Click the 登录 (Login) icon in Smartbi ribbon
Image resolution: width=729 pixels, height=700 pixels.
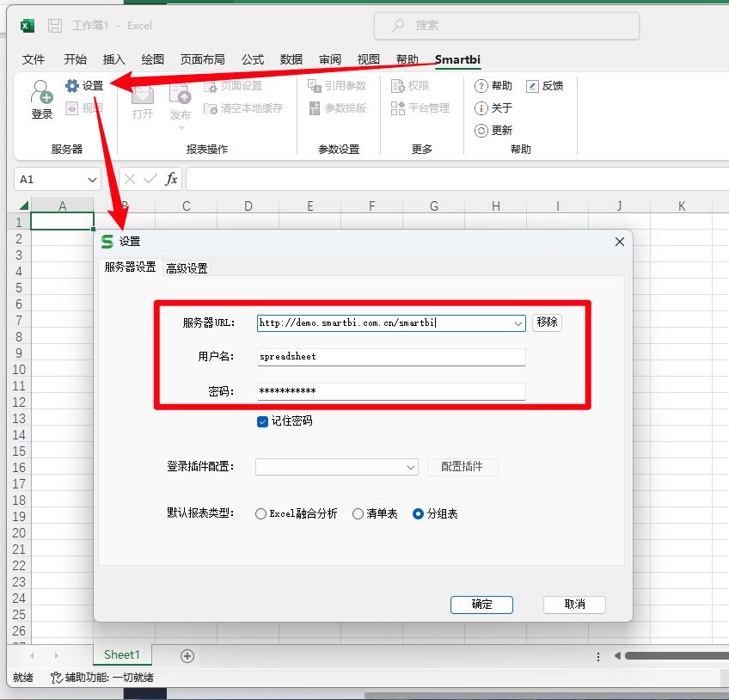[41, 97]
